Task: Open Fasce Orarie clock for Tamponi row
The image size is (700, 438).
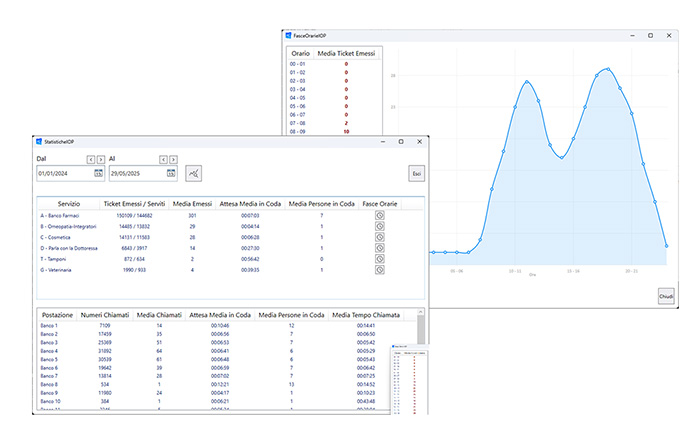Action: point(379,259)
